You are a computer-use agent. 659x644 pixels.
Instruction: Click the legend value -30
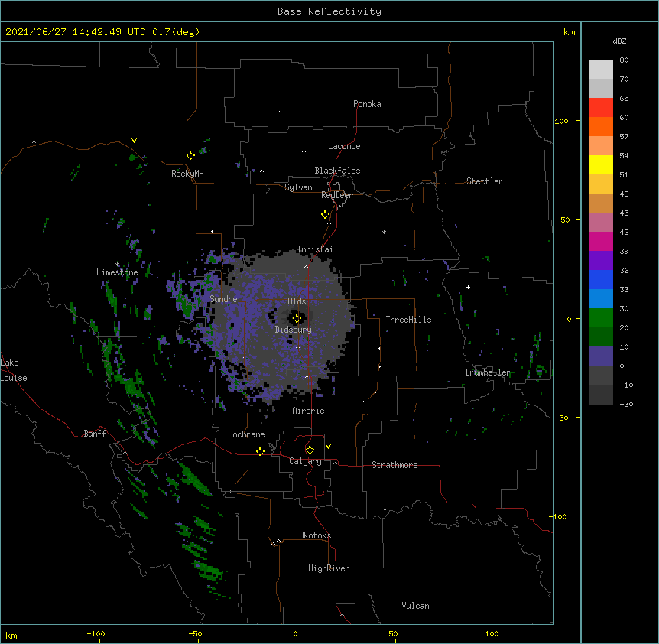click(626, 405)
